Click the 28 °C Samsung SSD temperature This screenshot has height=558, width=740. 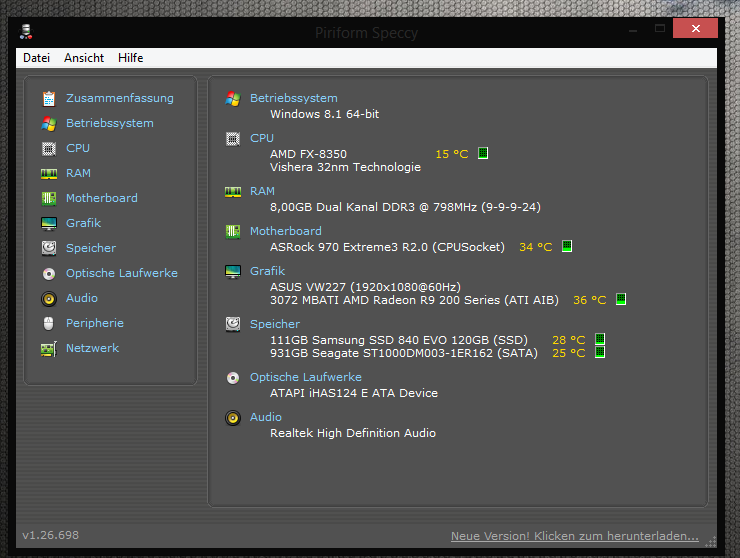point(569,340)
